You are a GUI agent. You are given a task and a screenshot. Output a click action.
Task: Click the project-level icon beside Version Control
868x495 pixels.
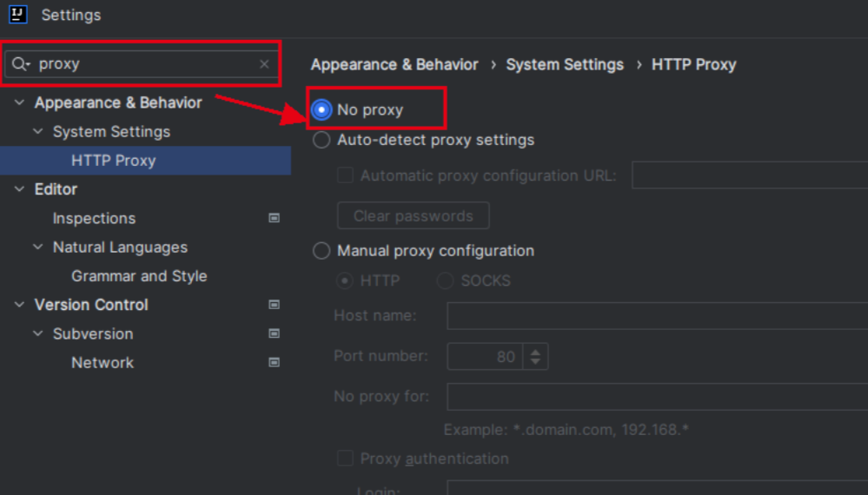(275, 305)
